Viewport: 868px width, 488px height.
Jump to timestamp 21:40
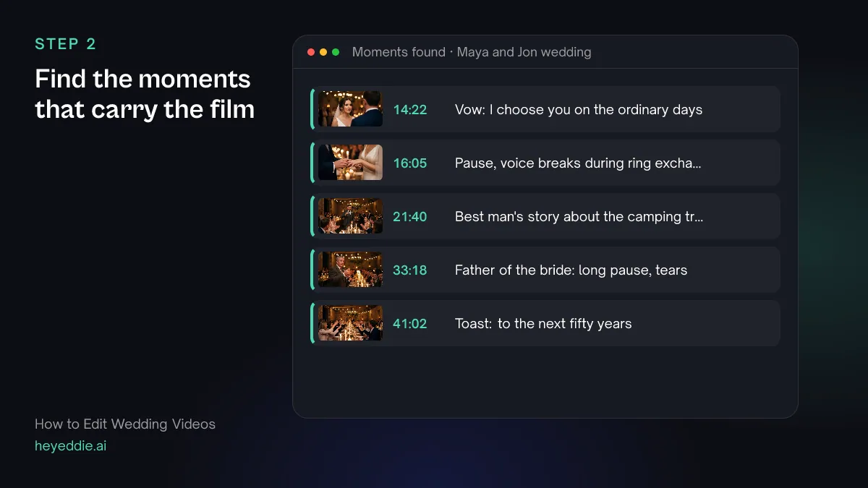410,217
